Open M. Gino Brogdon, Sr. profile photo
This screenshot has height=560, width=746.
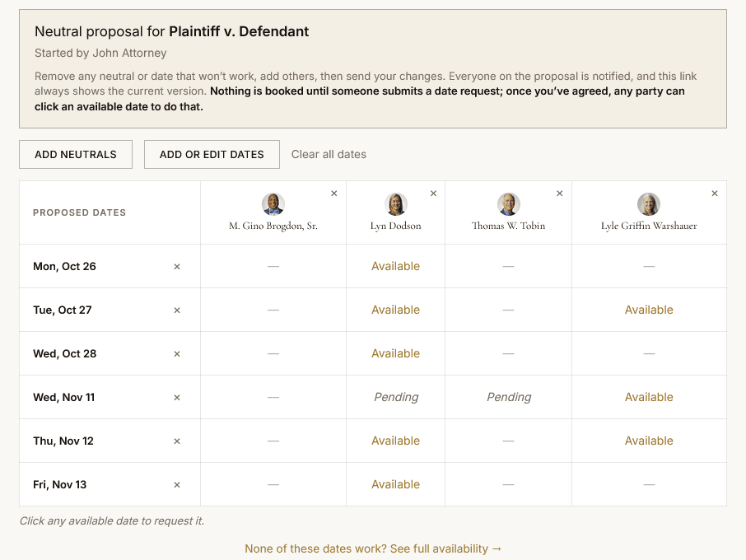pos(273,204)
